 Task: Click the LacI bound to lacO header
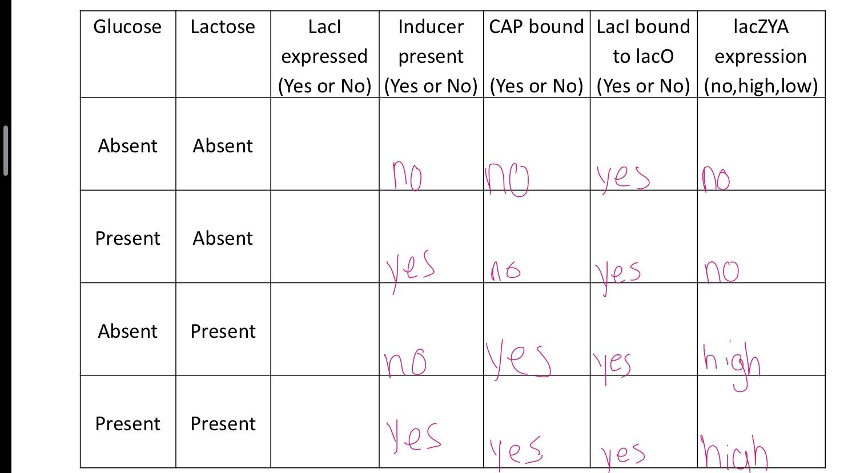[x=644, y=54]
